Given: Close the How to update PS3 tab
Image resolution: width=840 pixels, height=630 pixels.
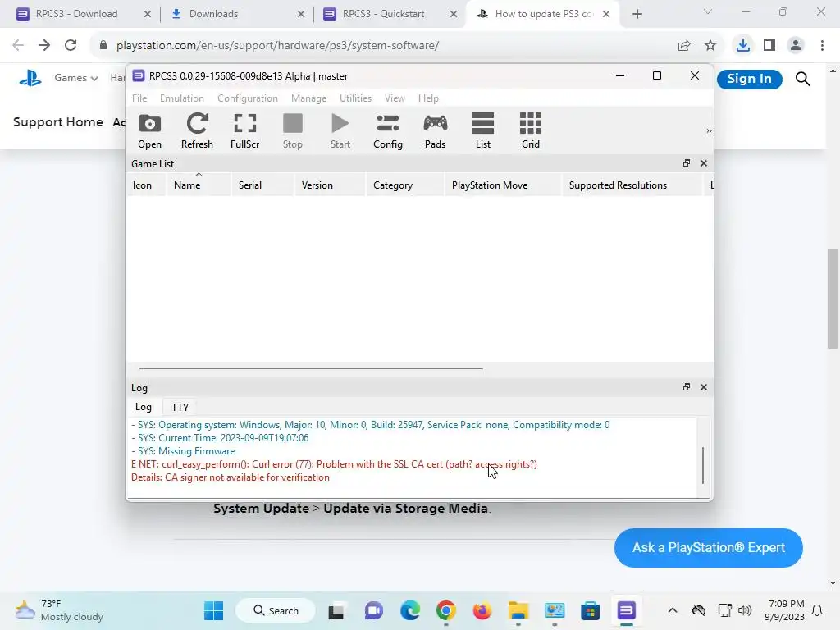Looking at the screenshot, I should 606,14.
